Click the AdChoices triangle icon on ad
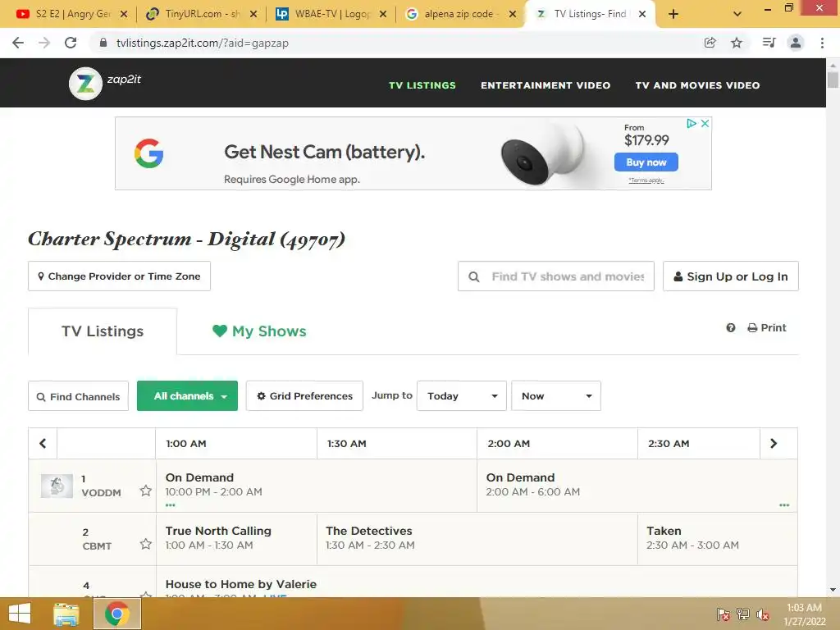The width and height of the screenshot is (840, 630). [x=692, y=123]
